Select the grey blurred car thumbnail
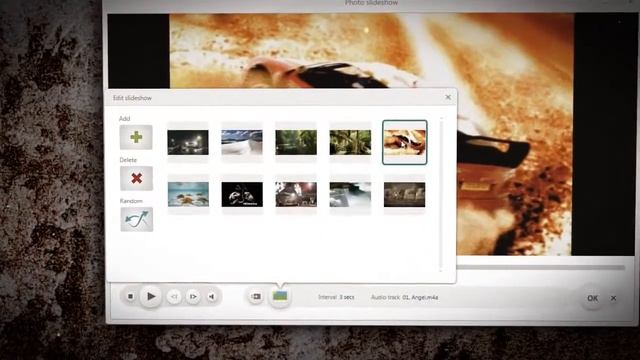The image size is (640, 360). (x=350, y=194)
